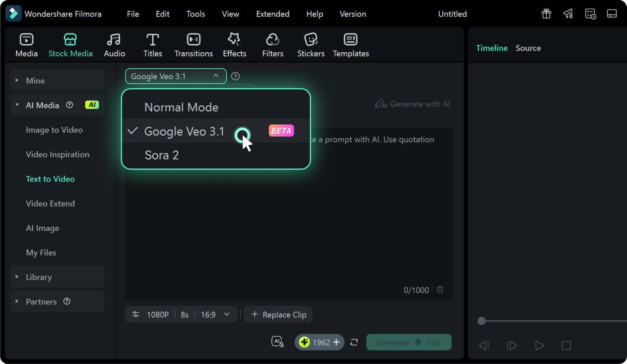Screen dimensions: 627x364
Task: Open video settings via the sliders icon
Action: pos(136,314)
